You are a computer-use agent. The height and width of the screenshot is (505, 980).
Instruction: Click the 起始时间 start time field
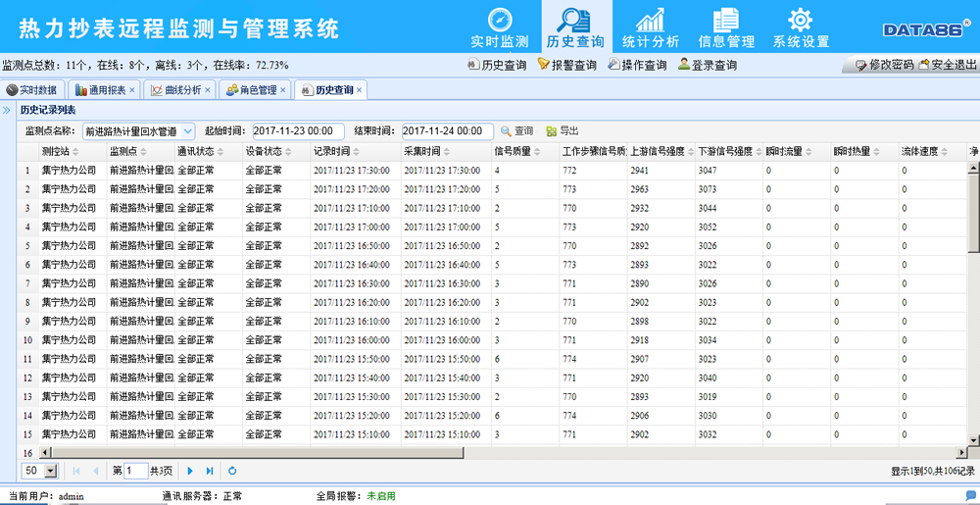(x=298, y=130)
